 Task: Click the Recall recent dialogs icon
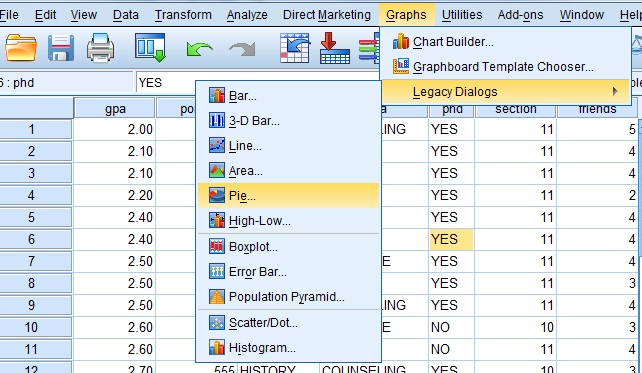(150, 48)
